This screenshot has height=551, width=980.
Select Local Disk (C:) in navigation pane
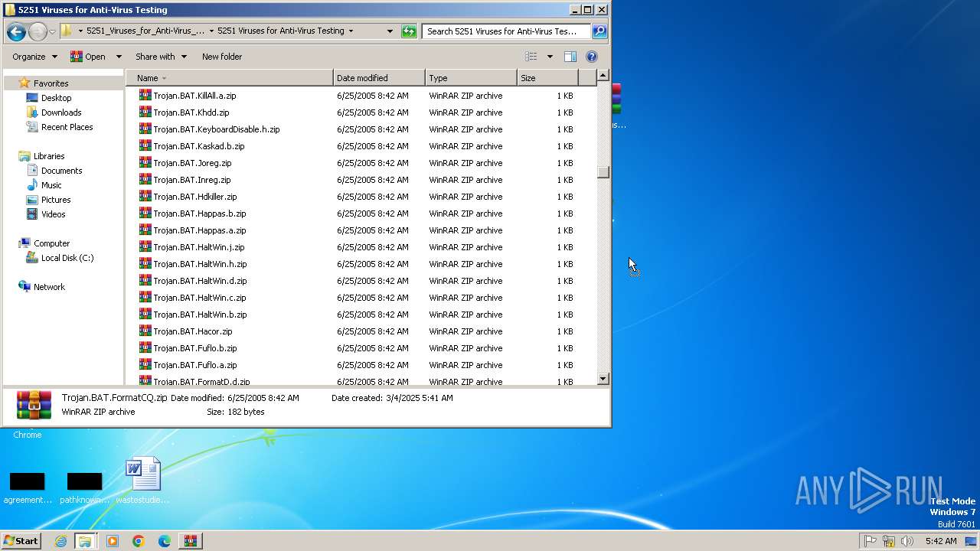(x=67, y=258)
